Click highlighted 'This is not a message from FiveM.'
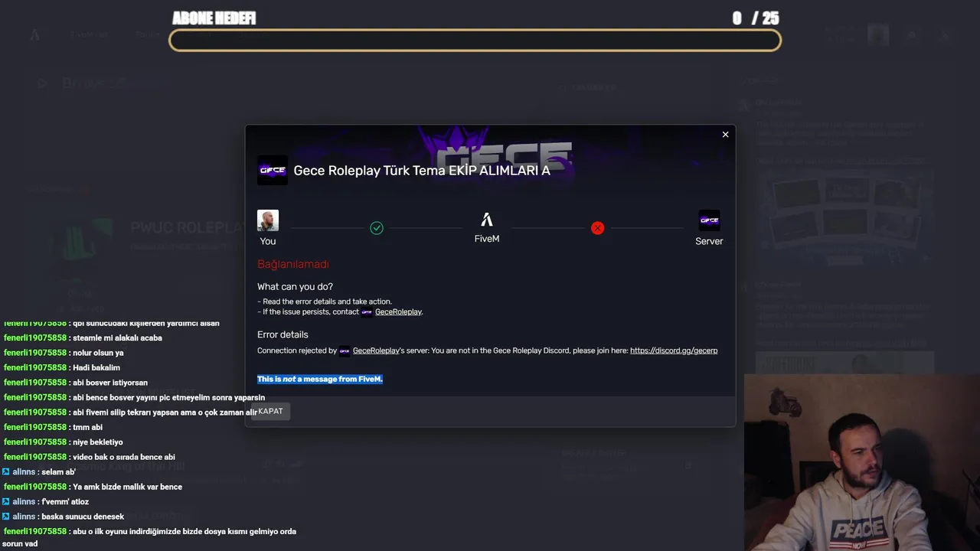980x551 pixels. coord(320,379)
